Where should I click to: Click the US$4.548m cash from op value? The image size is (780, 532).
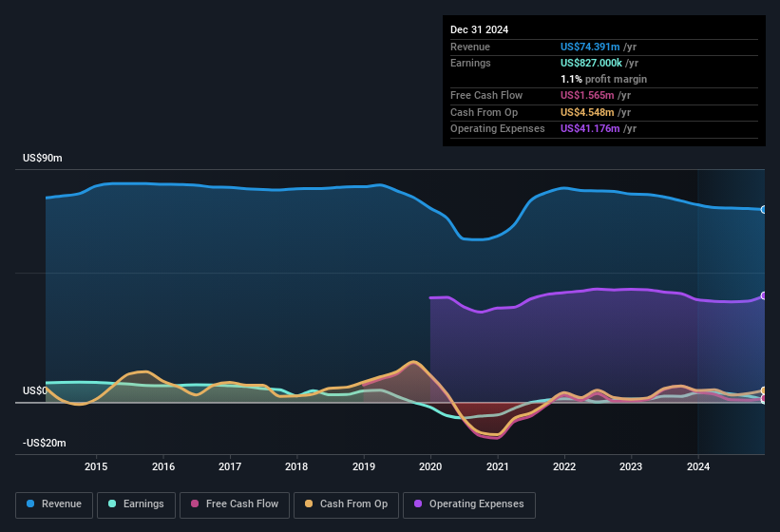(x=587, y=112)
